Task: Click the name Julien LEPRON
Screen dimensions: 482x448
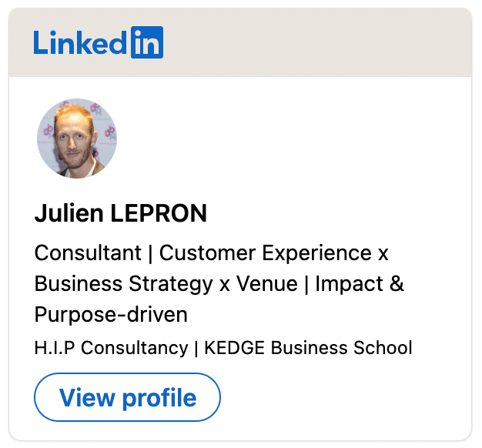Action: [121, 213]
